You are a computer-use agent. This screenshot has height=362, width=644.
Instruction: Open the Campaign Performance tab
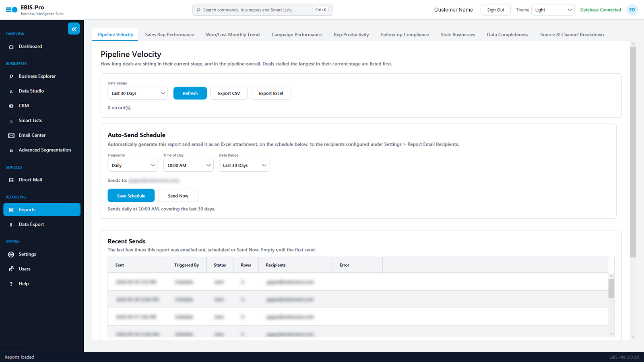point(297,35)
